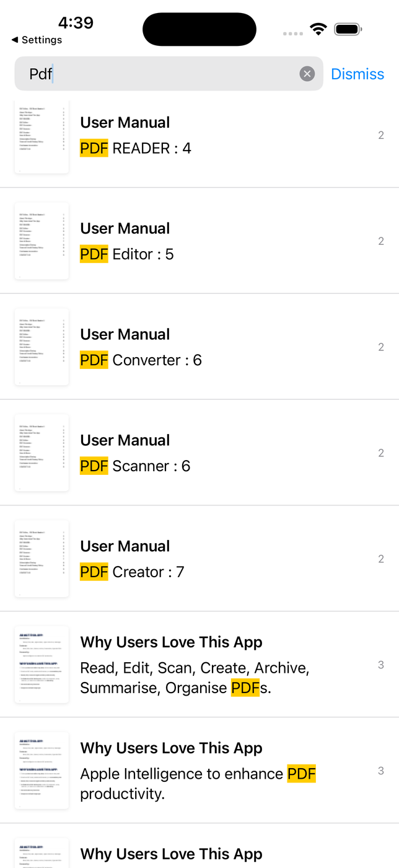Tap page thumbnail beside PDF READER result
399x868 pixels.
coord(42,136)
